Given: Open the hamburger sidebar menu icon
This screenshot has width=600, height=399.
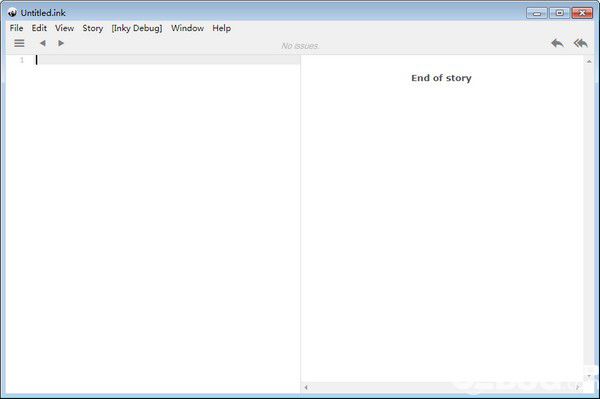Looking at the screenshot, I should click(19, 43).
